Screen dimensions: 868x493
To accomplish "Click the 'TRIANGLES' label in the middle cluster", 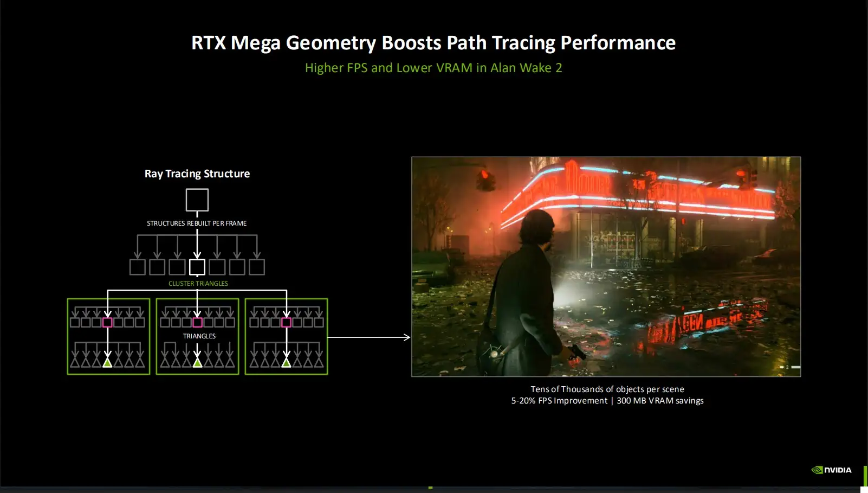I will [199, 336].
